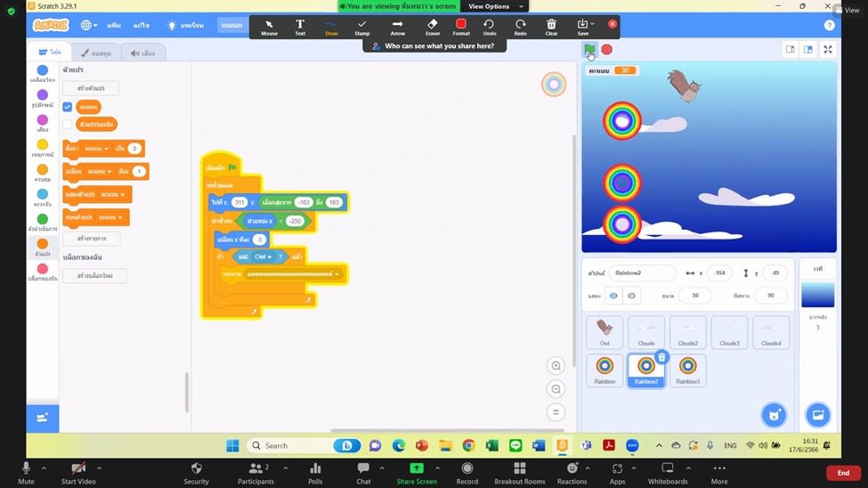This screenshot has height=488, width=868.
Task: Undo the last annotation
Action: tap(490, 27)
